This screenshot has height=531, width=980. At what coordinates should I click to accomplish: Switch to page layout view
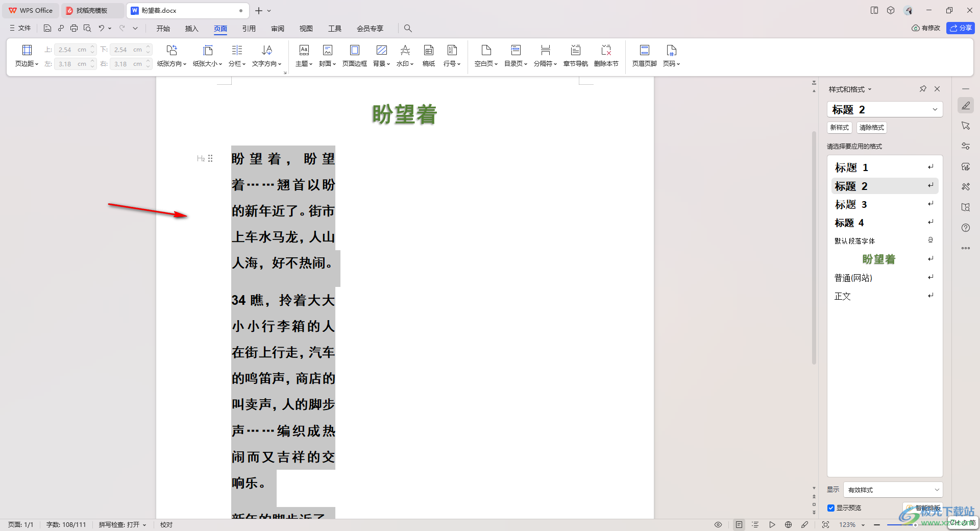(739, 524)
